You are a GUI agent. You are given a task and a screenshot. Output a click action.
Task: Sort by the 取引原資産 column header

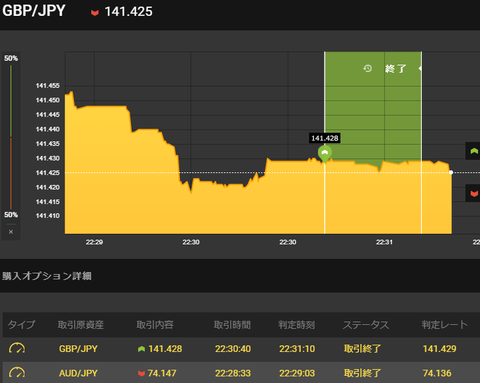(x=81, y=324)
